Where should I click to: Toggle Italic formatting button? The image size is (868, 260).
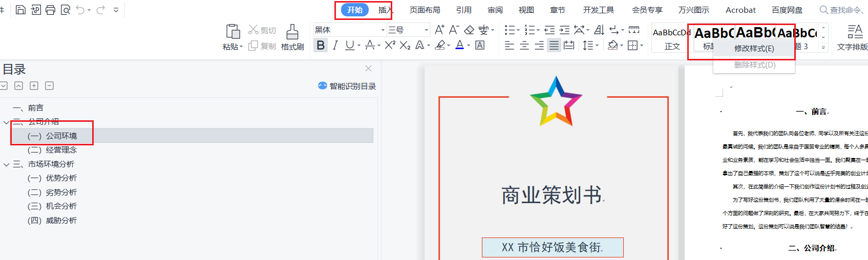click(x=335, y=45)
